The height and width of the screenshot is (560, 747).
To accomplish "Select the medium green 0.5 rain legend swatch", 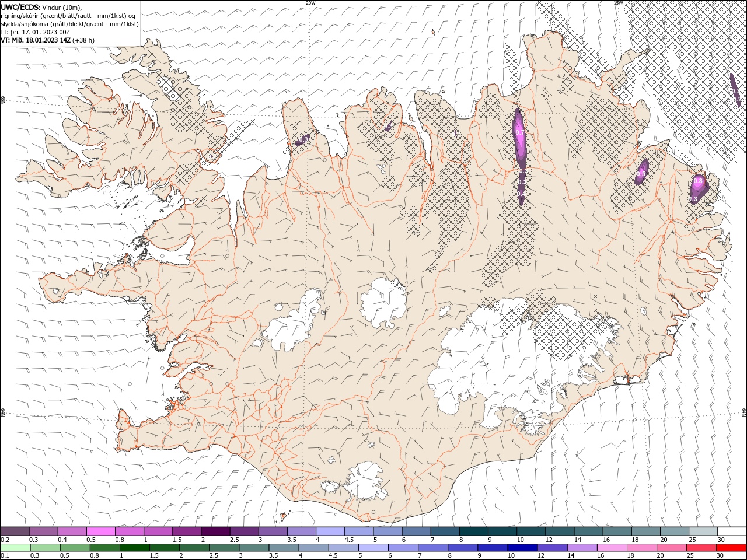I will click(75, 548).
